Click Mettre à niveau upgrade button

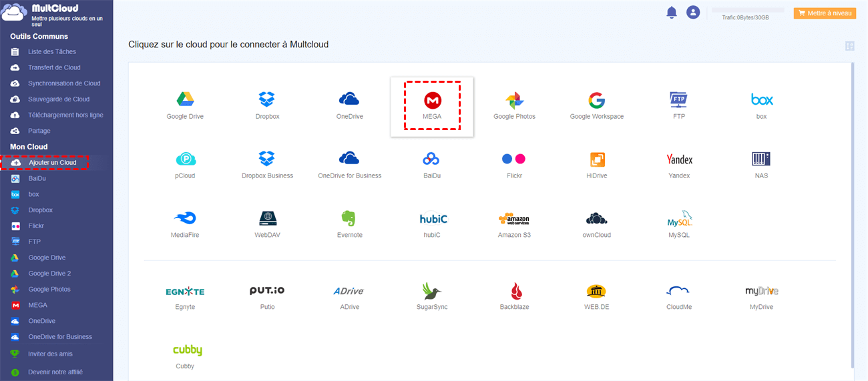coord(825,13)
